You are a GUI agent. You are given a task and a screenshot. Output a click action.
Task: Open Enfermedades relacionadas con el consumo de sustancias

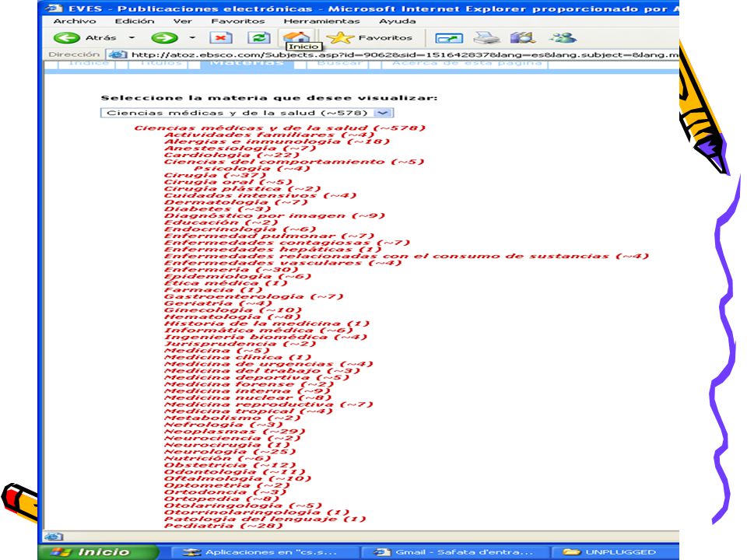(406, 256)
